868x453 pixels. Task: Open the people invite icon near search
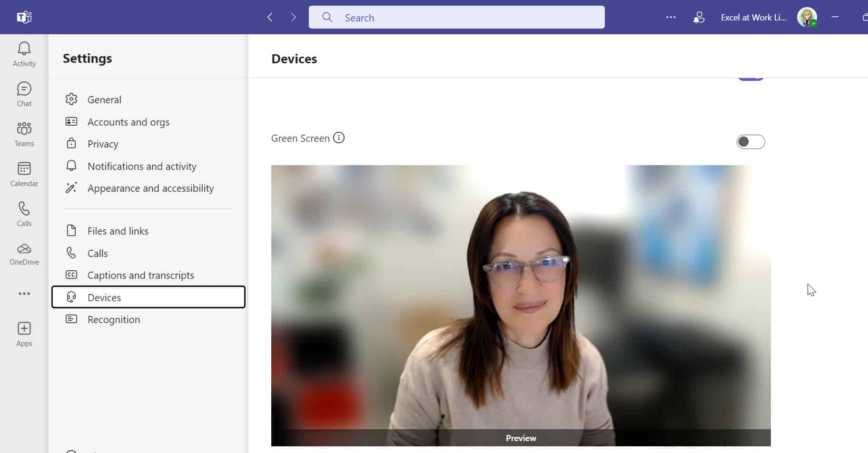[x=698, y=17]
